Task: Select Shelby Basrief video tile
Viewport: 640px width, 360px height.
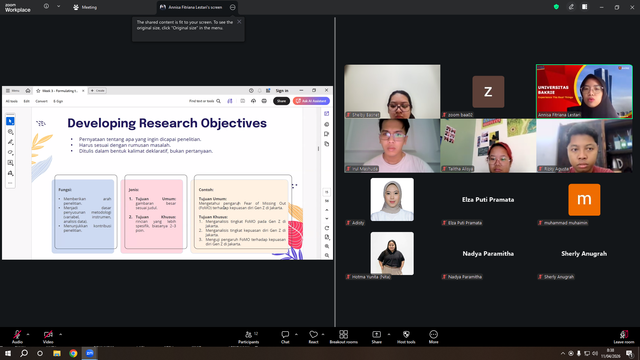Action: [392, 91]
